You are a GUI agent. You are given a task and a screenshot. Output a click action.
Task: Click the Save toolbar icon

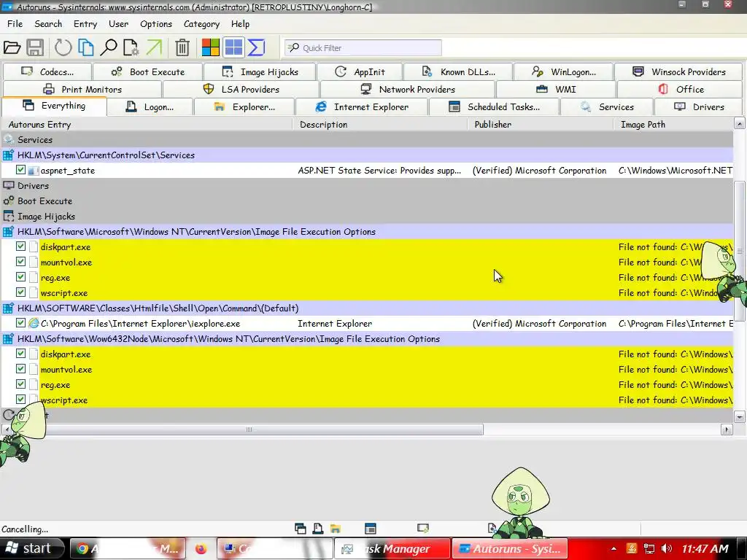pyautogui.click(x=35, y=47)
